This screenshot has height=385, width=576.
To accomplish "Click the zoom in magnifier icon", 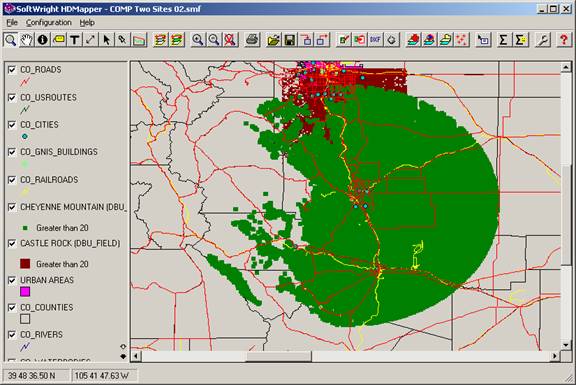I will coord(198,40).
